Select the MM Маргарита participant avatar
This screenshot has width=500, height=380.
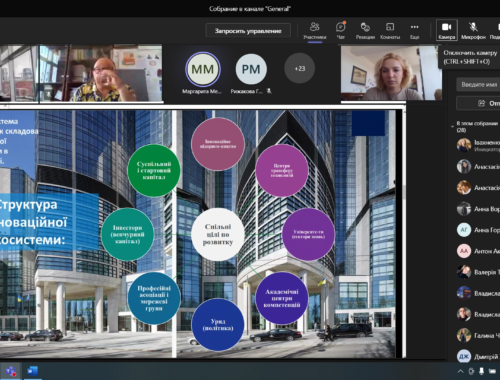pyautogui.click(x=203, y=69)
